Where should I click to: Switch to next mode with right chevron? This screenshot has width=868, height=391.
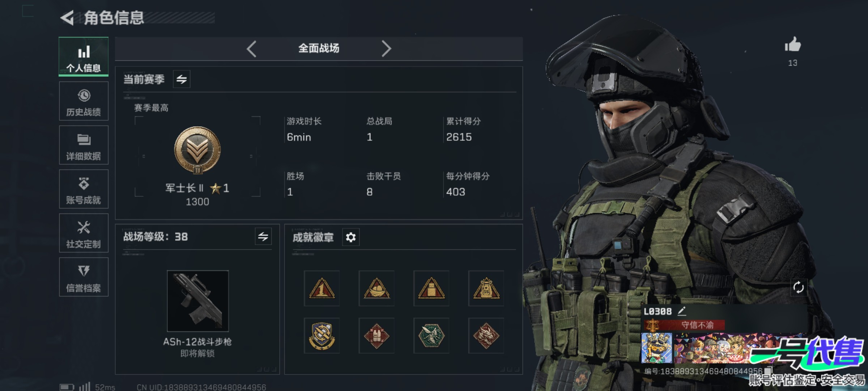(x=386, y=49)
